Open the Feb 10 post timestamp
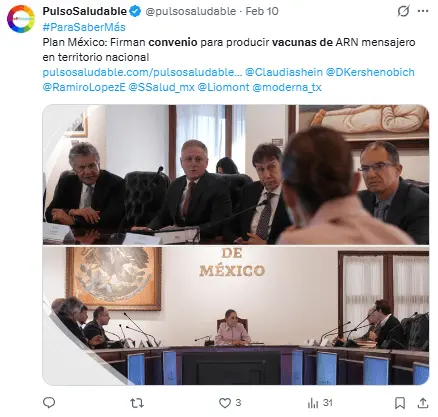Viewport: 438px width, 417px height. point(262,11)
